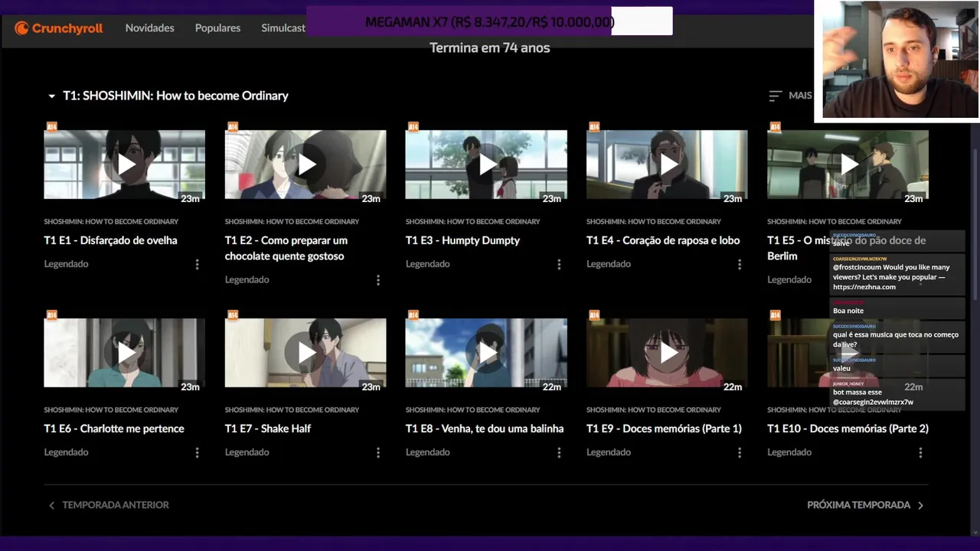This screenshot has height=551, width=980.
Task: Open more options for episode E8
Action: [x=559, y=452]
